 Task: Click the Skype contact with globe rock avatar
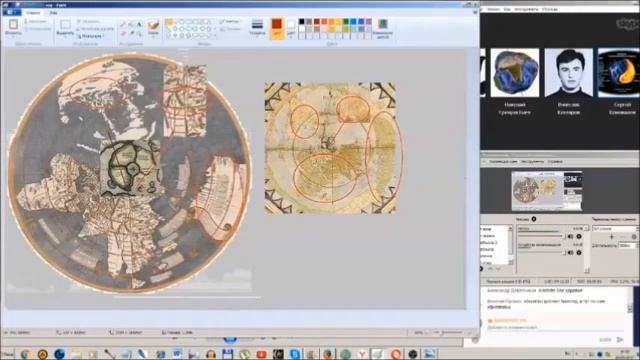point(514,73)
